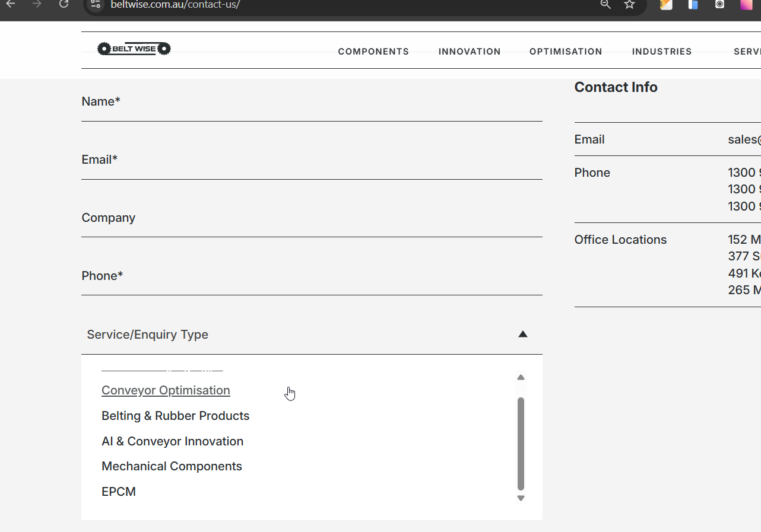Select Mechanical Components option
This screenshot has width=761, height=532.
click(x=172, y=466)
